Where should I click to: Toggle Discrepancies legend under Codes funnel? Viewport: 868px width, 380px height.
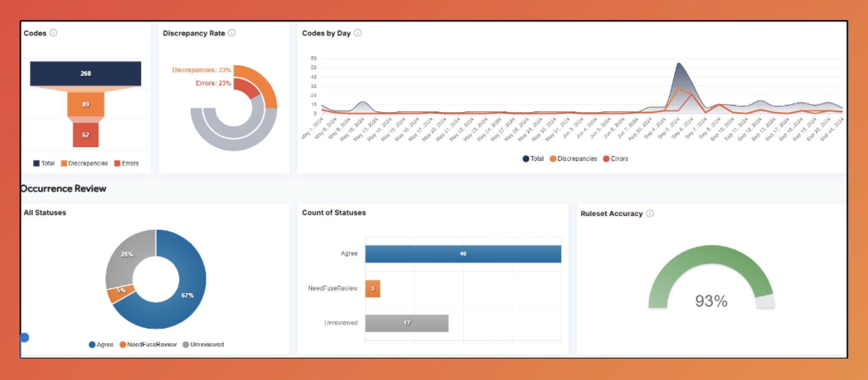point(84,163)
